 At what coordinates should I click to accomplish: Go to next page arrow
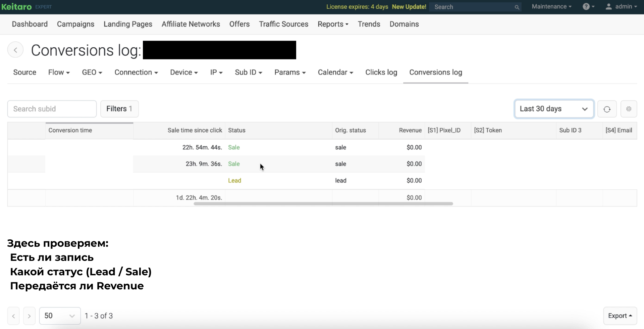[29, 316]
